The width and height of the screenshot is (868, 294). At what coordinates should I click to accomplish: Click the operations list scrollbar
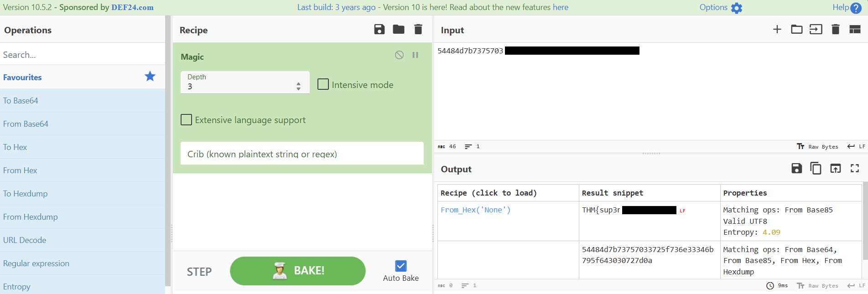point(168,150)
